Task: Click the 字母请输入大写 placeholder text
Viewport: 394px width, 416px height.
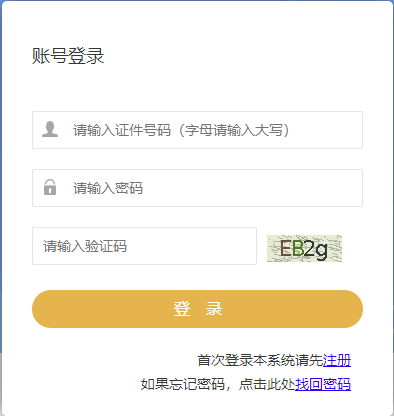Action: click(x=234, y=130)
